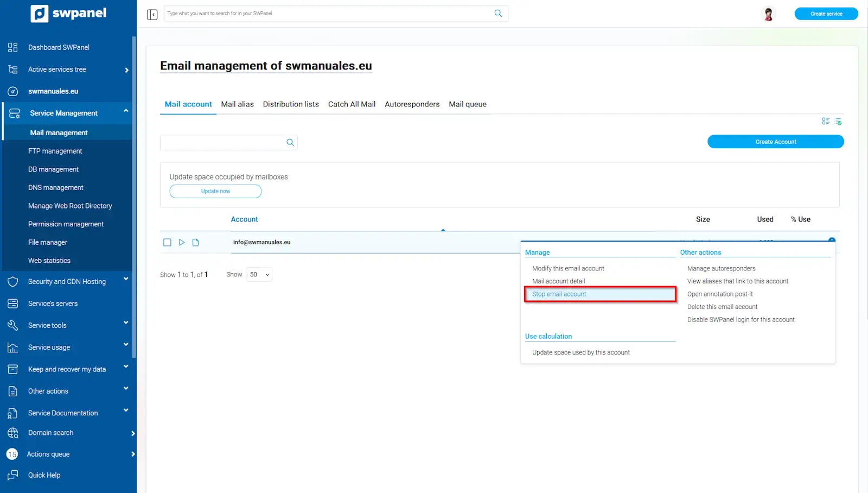Click the Update now button

[x=215, y=192]
